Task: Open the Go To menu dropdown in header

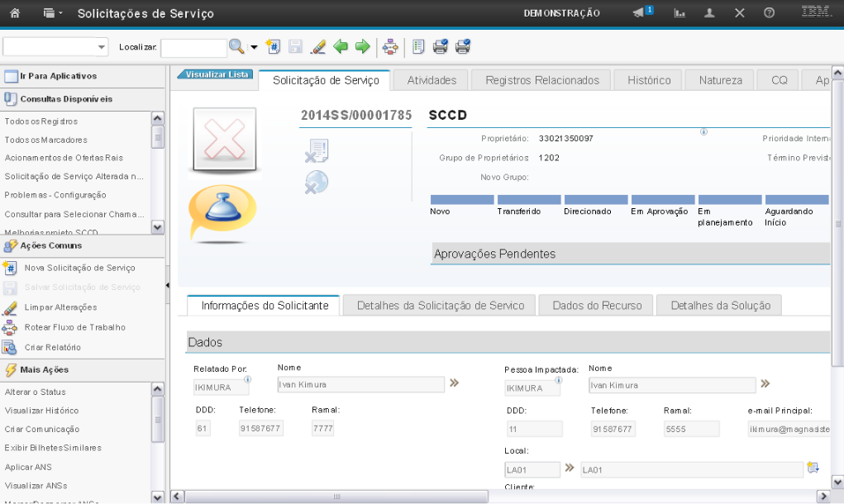Action: click(52, 13)
